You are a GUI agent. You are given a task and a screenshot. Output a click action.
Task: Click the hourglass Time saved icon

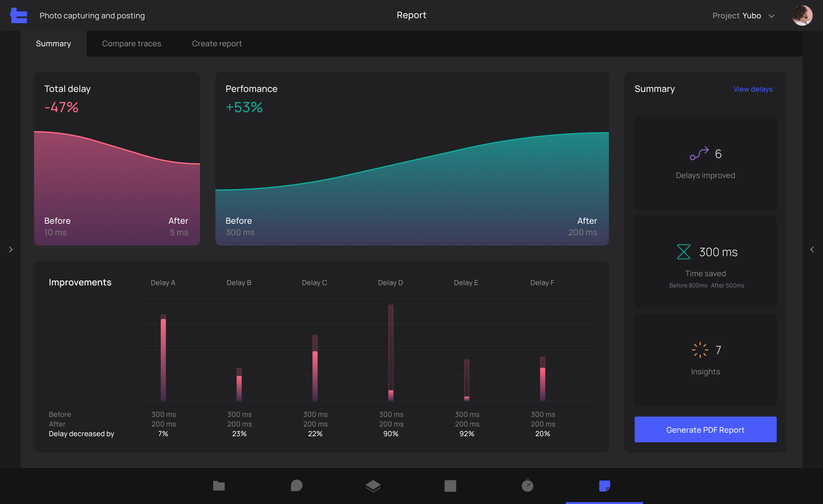coord(683,252)
